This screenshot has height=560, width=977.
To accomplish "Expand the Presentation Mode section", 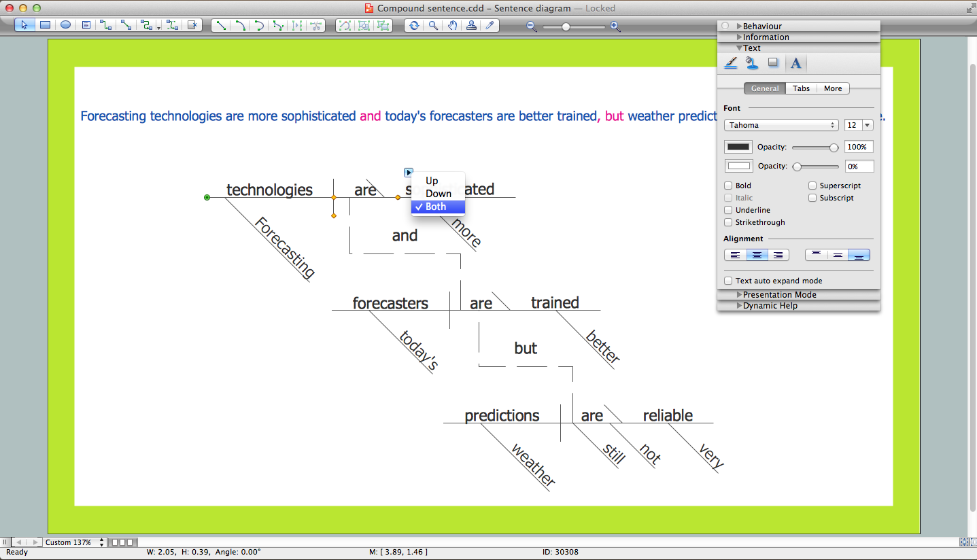I will 778,294.
